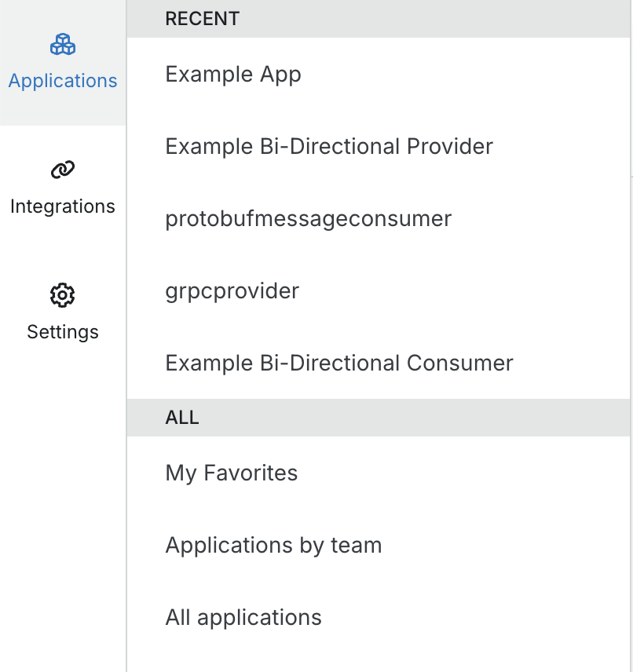The width and height of the screenshot is (633, 672).
Task: View All applications list
Action: click(243, 617)
